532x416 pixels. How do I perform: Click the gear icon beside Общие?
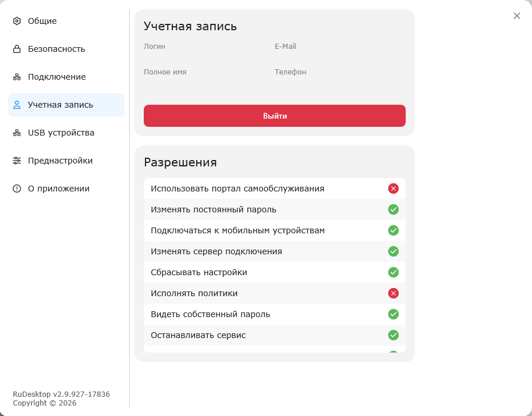[x=17, y=21]
